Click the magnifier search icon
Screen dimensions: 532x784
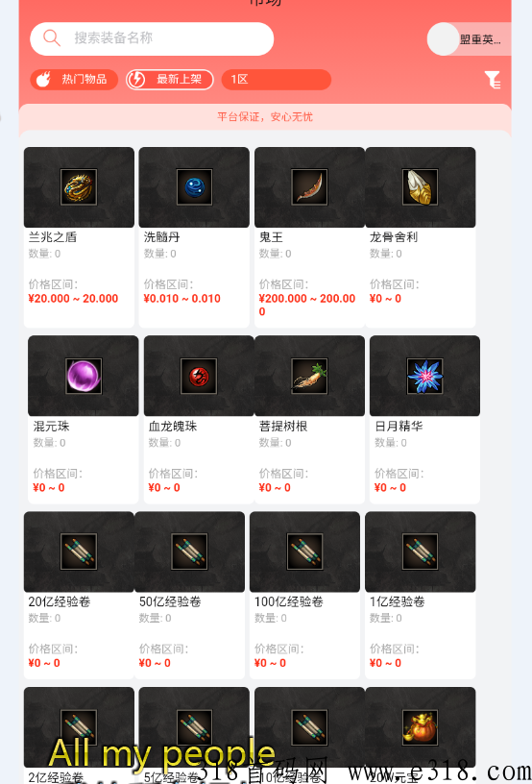52,38
